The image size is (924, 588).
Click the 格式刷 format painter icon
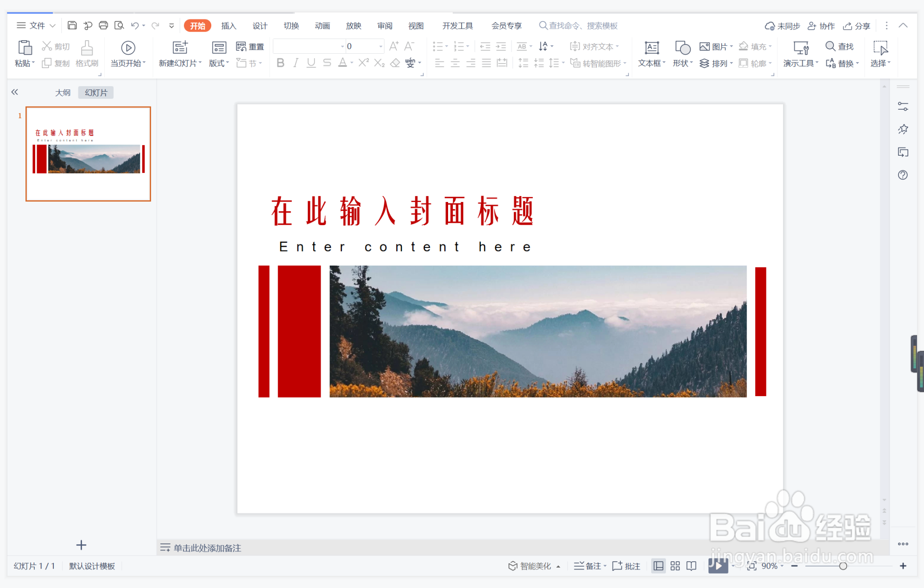pyautogui.click(x=87, y=48)
